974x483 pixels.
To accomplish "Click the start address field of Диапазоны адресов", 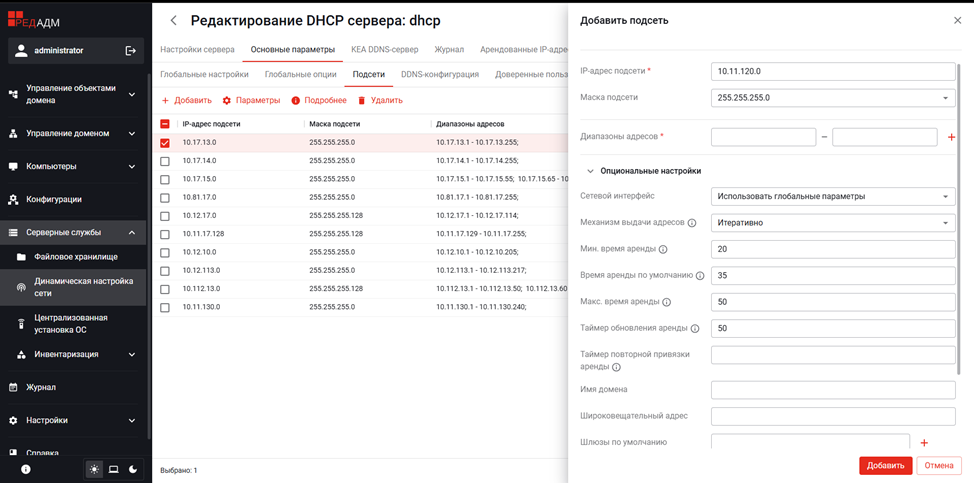I will click(763, 137).
